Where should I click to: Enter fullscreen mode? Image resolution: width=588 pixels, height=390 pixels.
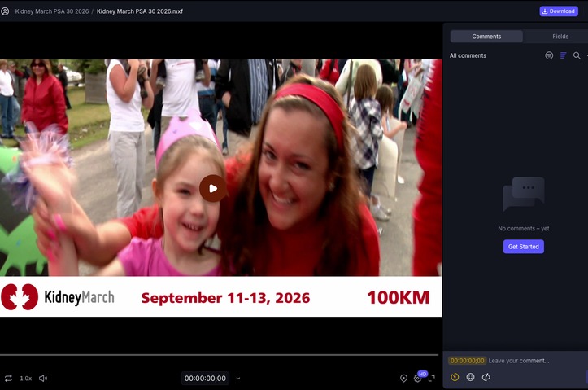(432, 379)
